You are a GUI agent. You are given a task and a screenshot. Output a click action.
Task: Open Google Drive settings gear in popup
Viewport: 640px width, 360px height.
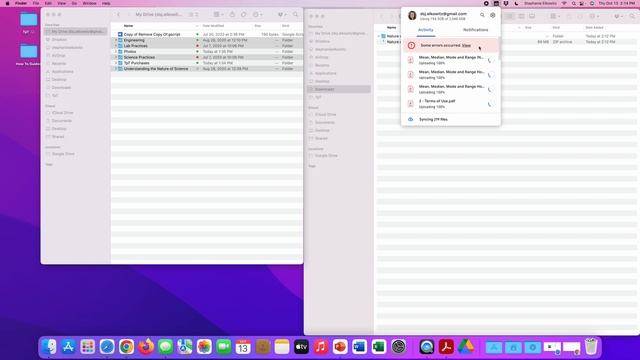pos(493,15)
